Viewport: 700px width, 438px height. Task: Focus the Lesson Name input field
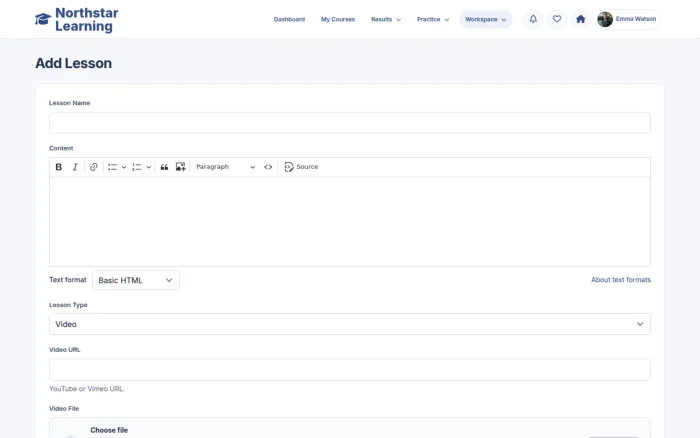[350, 123]
